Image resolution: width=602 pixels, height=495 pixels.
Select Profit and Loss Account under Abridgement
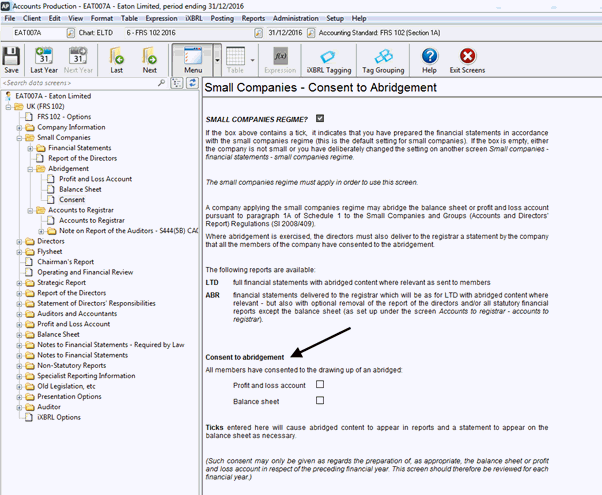pos(95,179)
